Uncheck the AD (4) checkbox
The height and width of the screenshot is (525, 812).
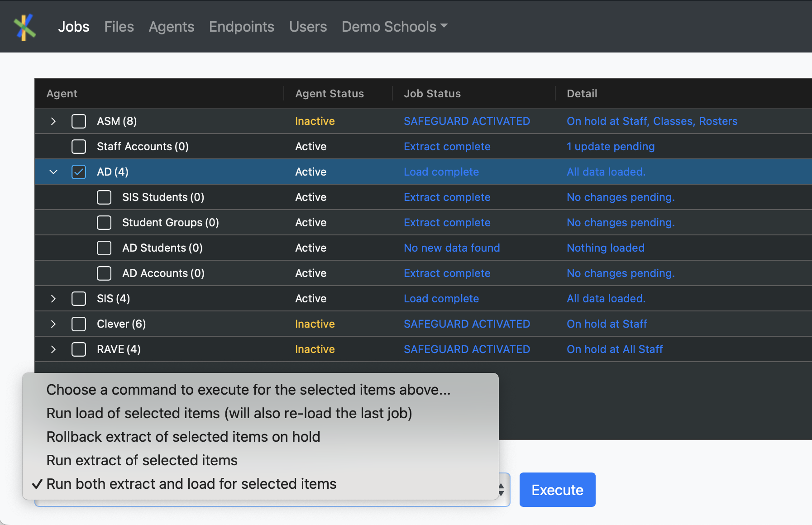79,172
